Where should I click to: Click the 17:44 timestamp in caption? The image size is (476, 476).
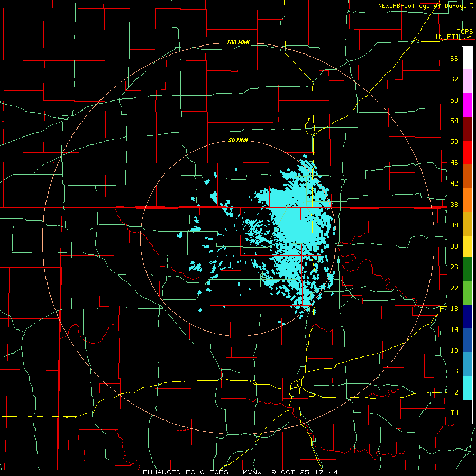(325, 472)
